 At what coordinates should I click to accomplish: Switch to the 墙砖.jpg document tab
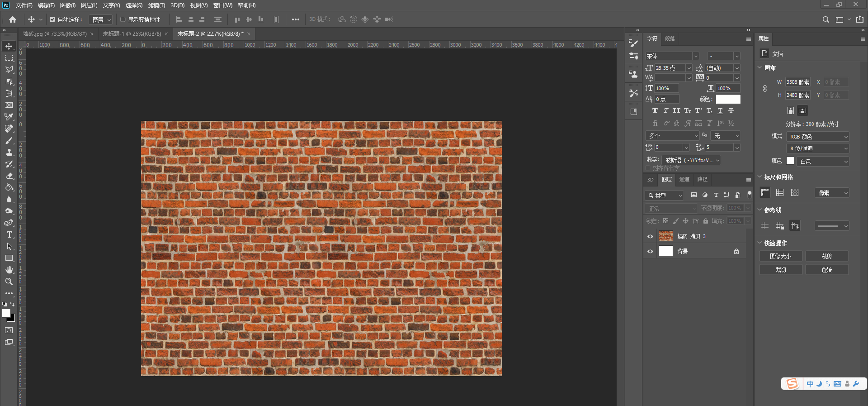pyautogui.click(x=55, y=34)
